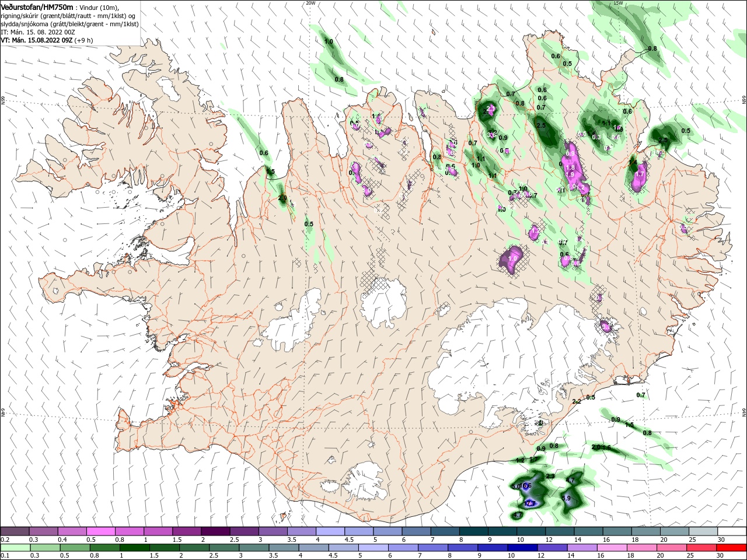
Task: Click the '0.4' legend label
Action: pyautogui.click(x=62, y=540)
